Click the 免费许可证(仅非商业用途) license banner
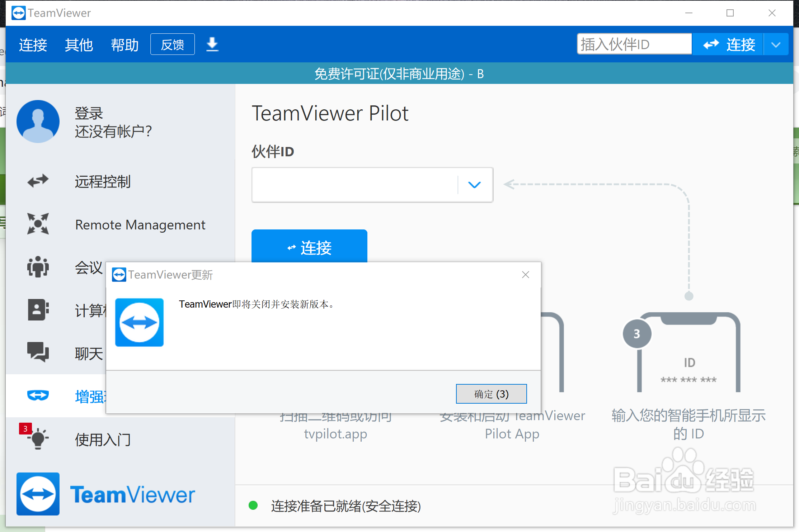The image size is (799, 532). pos(399,73)
